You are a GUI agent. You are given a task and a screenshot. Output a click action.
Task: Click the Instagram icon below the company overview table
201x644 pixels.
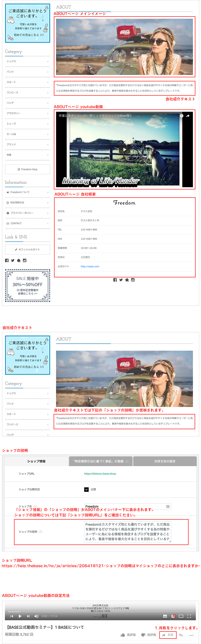point(133,280)
